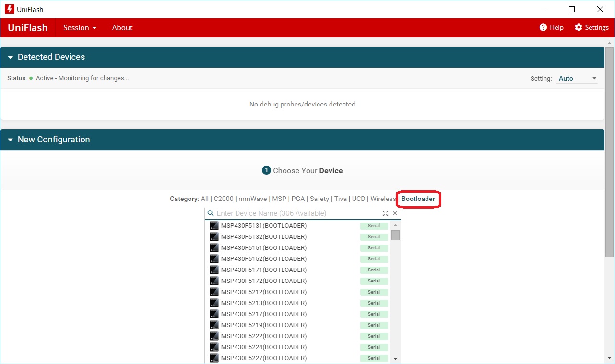Click the chip icon beside MSP430F5151(BOOTLOADER)
Screen dimensions: 615x364
pos(214,248)
